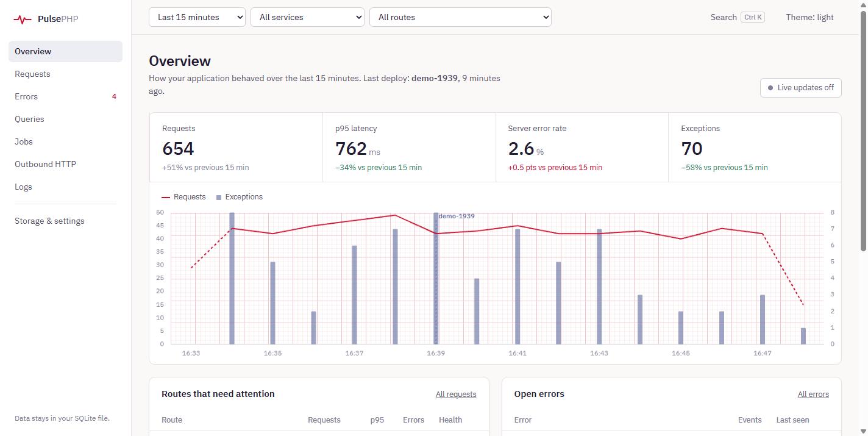Select the Server error rate 2.6% card
868x436 pixels.
[x=582, y=148]
